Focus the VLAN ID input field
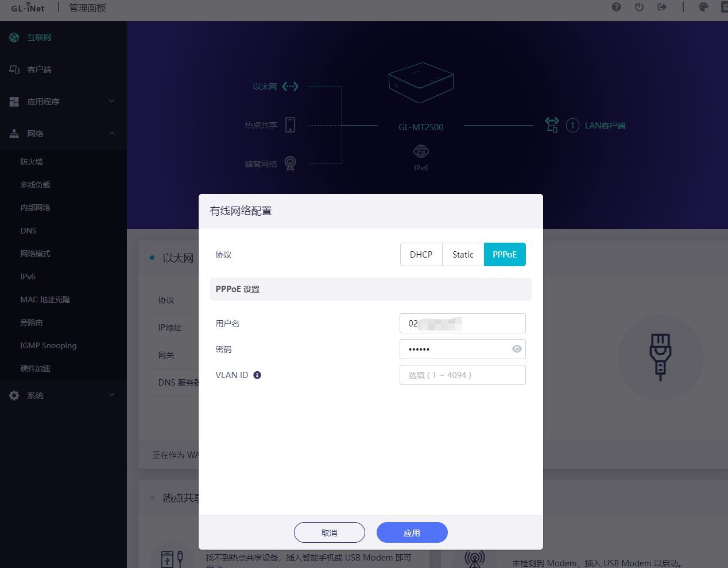728x568 pixels. click(463, 375)
